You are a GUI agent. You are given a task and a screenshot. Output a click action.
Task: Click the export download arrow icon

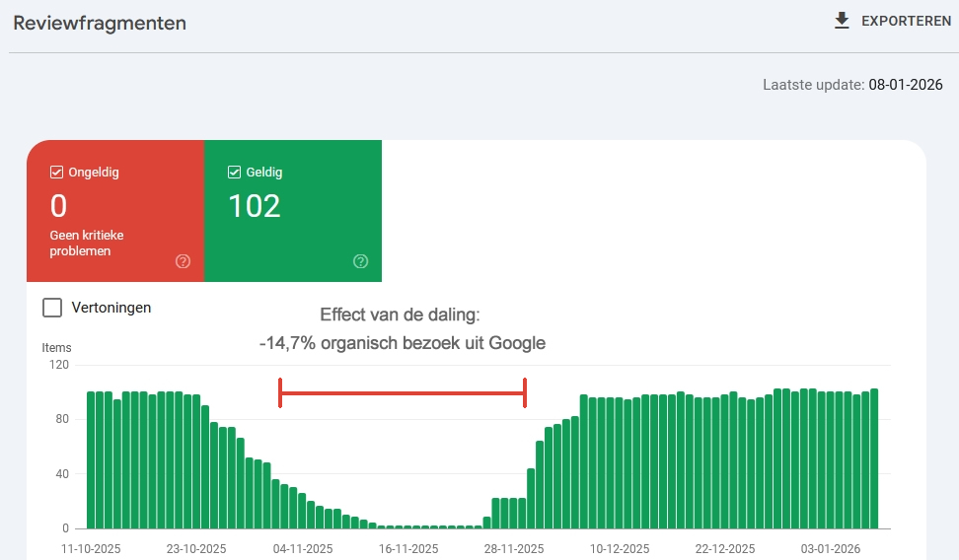842,21
